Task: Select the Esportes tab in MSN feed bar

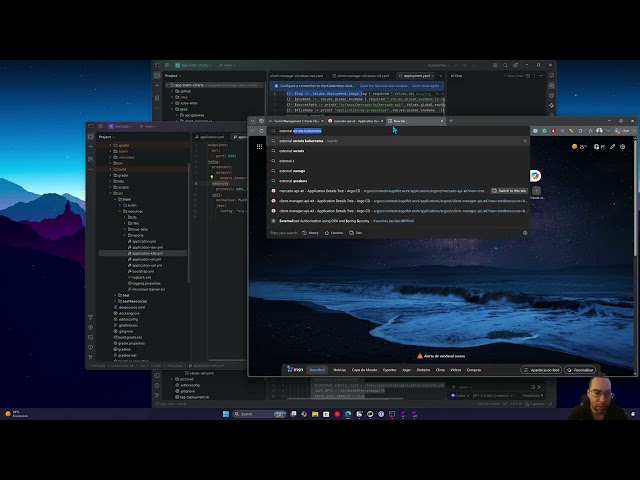Action: (x=389, y=370)
